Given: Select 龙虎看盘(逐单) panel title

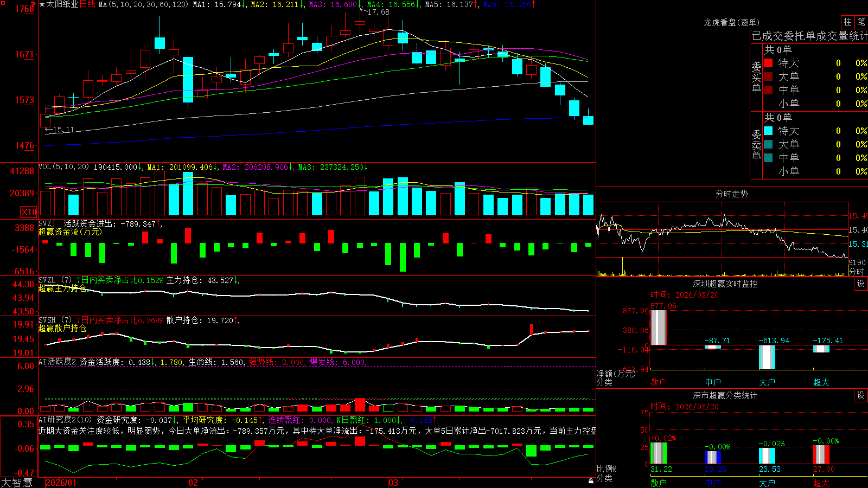Looking at the screenshot, I should (731, 22).
